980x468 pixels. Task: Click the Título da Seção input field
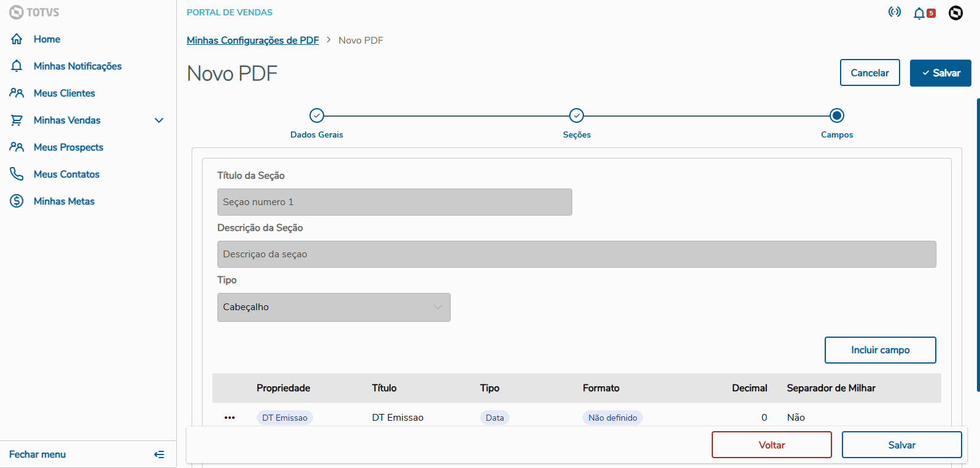394,202
